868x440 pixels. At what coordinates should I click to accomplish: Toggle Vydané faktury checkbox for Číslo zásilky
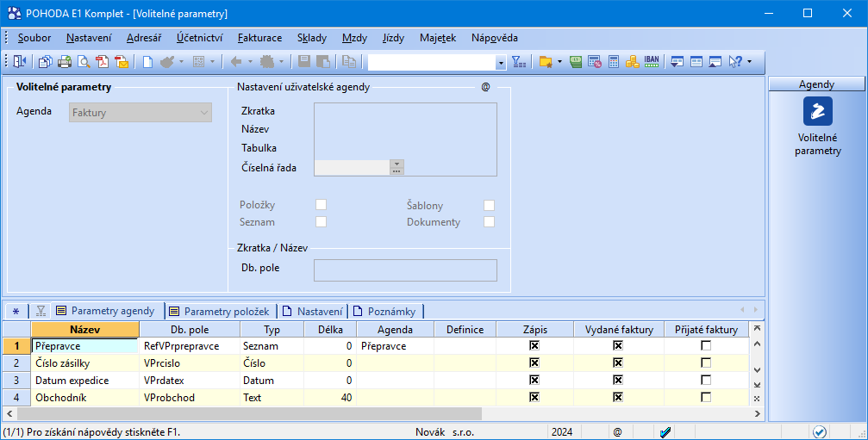pyautogui.click(x=618, y=363)
